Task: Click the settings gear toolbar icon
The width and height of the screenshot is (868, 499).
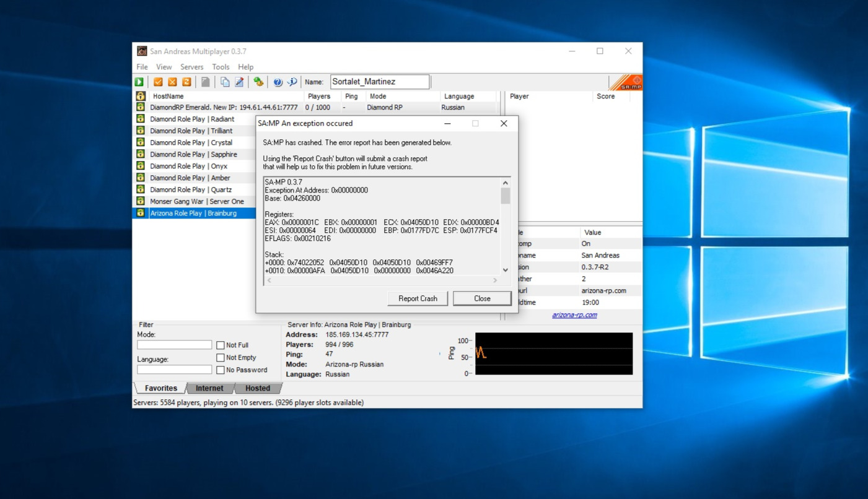Action: (x=258, y=82)
